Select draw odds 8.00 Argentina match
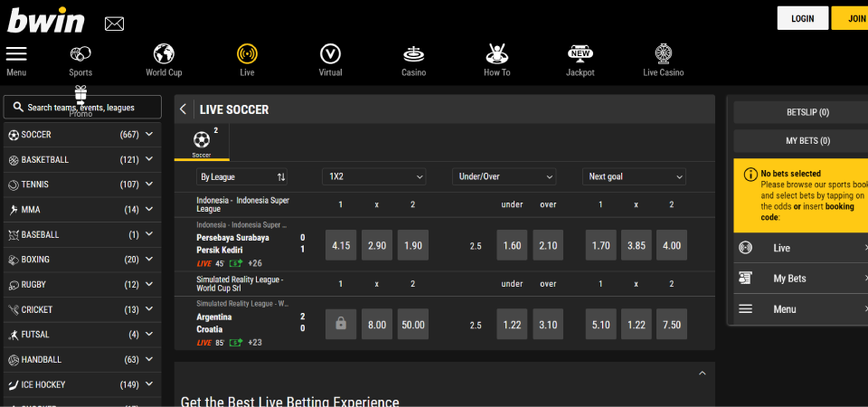This screenshot has height=407, width=868. (x=377, y=324)
